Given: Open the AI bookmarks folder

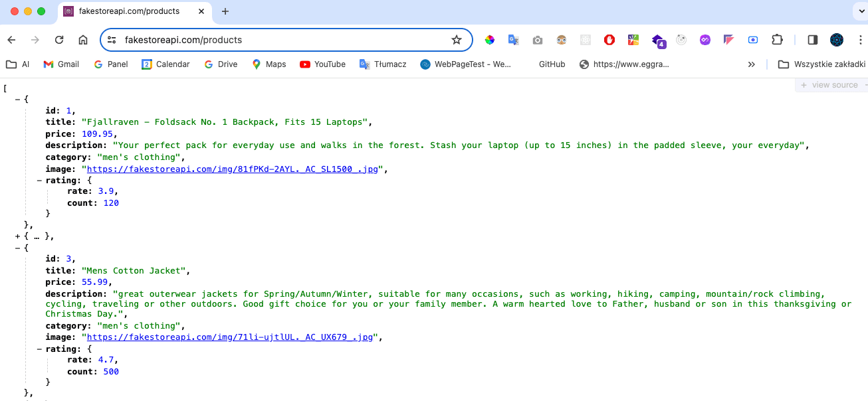Looking at the screenshot, I should (18, 64).
